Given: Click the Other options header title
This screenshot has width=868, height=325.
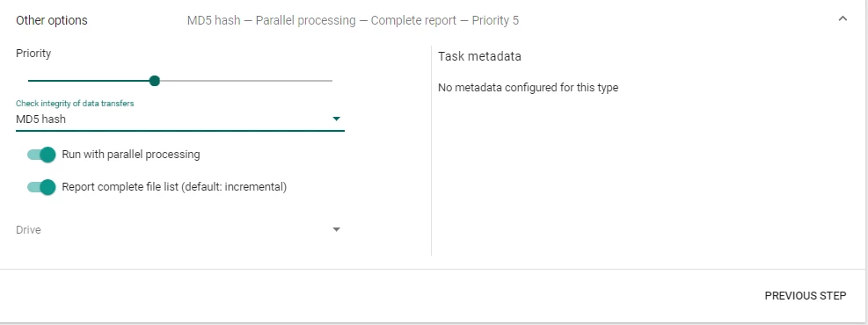Looking at the screenshot, I should [52, 20].
